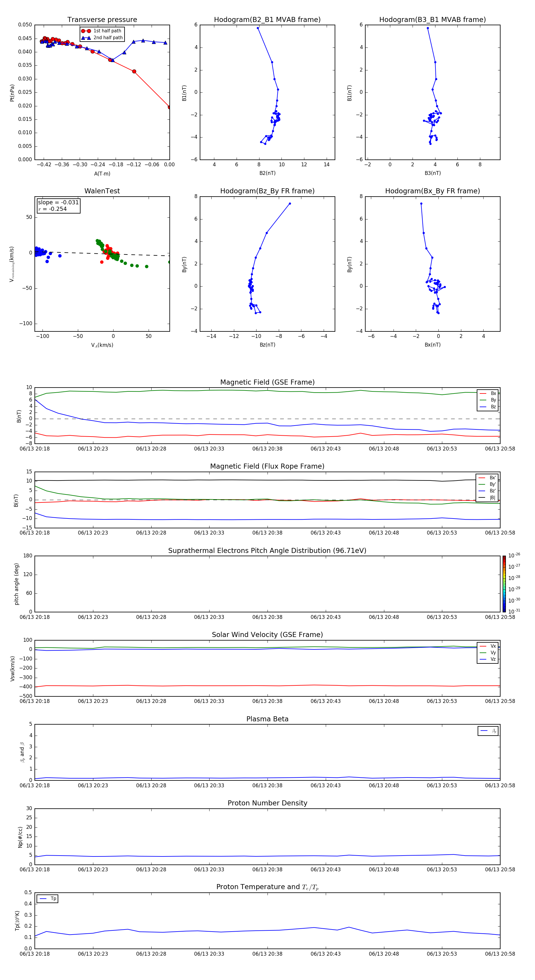
Task: Click the "βp and β" y-axis label
Action: [22, 752]
